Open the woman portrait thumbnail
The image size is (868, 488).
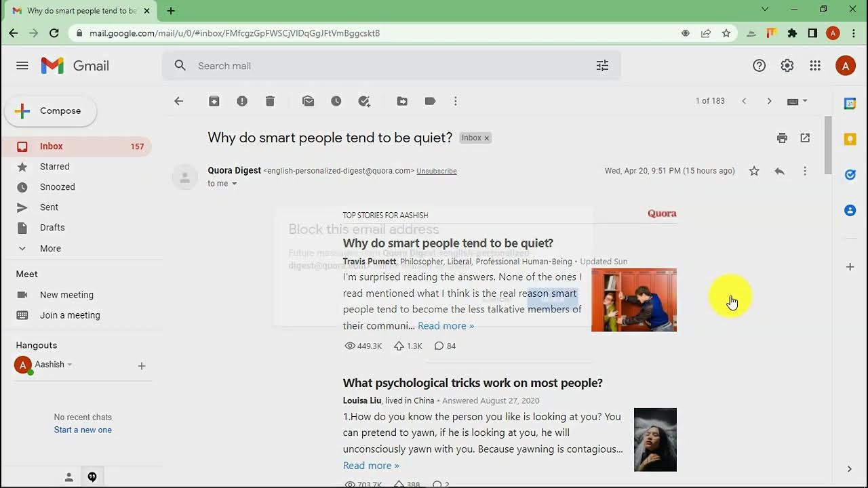tap(655, 440)
